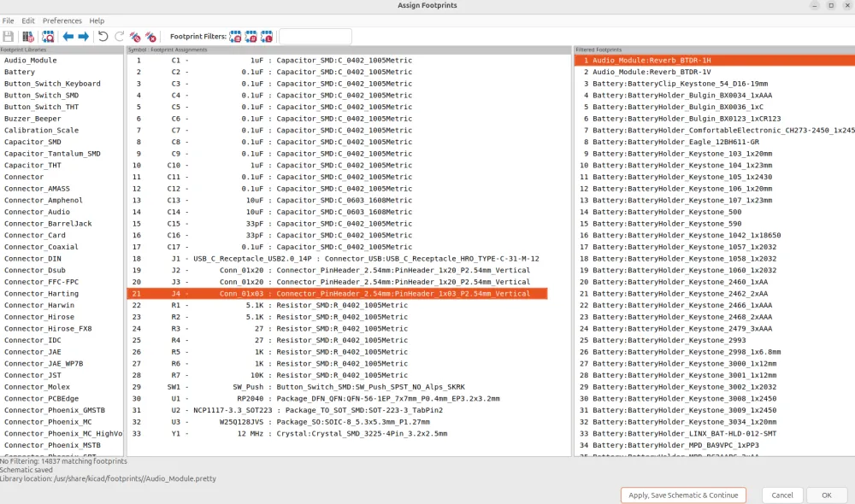Open the Preferences menu
The image size is (855, 504).
[62, 21]
